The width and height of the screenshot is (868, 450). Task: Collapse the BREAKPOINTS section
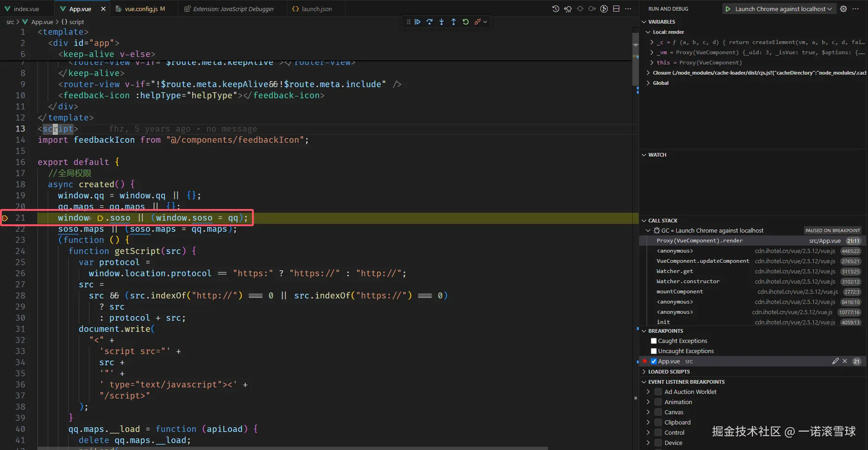644,331
